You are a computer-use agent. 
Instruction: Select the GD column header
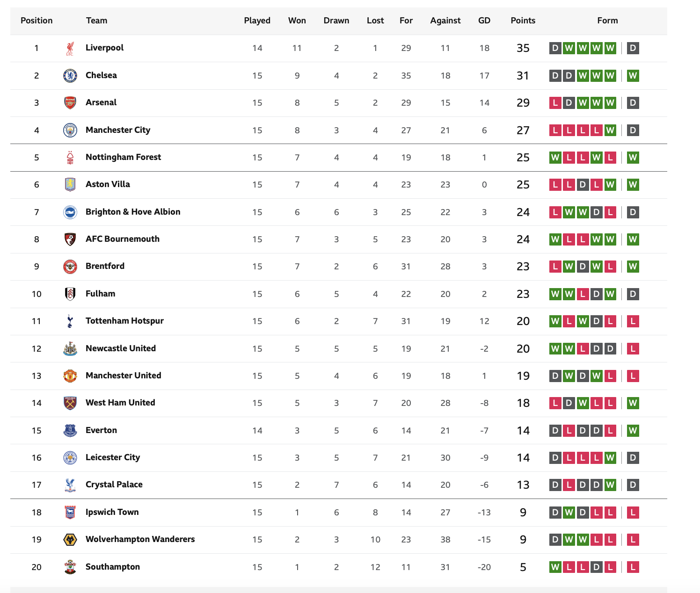484,21
